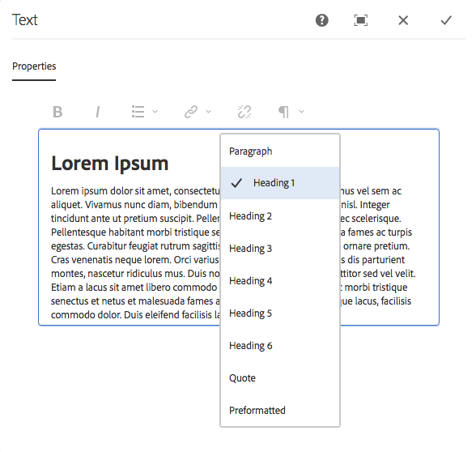The width and height of the screenshot is (476, 452).
Task: Click the paragraph format pilcrow icon
Action: point(283,112)
